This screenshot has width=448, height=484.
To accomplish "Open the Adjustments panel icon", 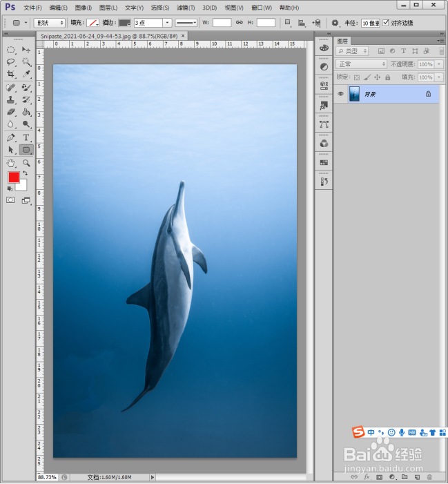I will click(x=324, y=67).
